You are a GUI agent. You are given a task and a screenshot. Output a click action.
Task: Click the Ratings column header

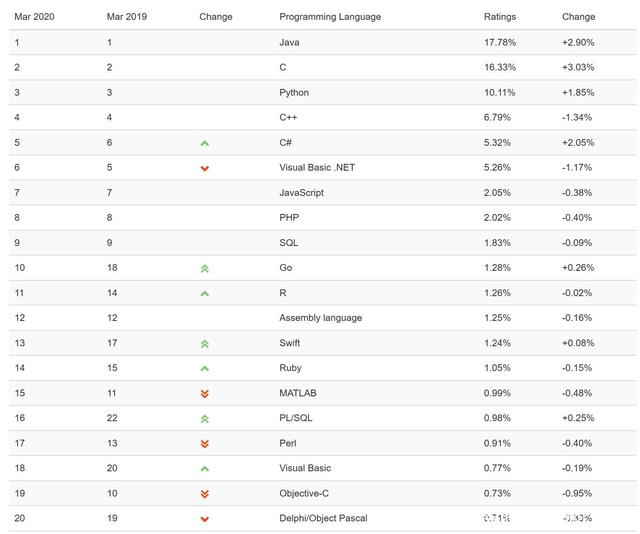pos(500,17)
